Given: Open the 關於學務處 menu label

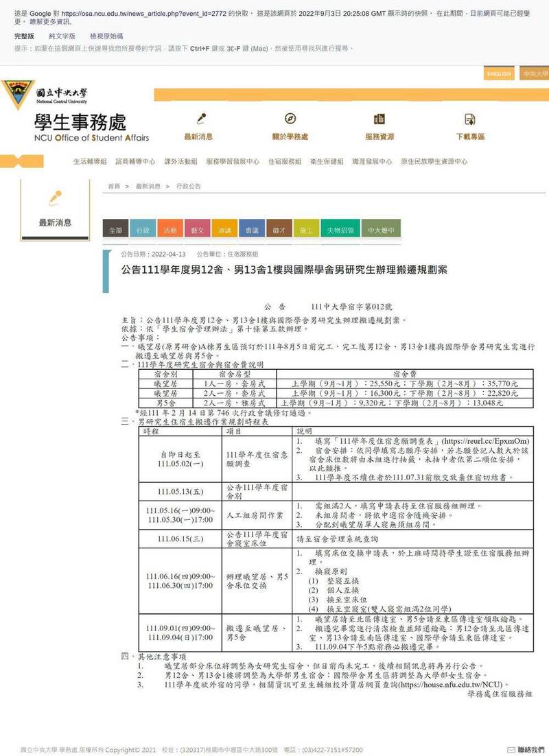Looking at the screenshot, I should point(290,137).
